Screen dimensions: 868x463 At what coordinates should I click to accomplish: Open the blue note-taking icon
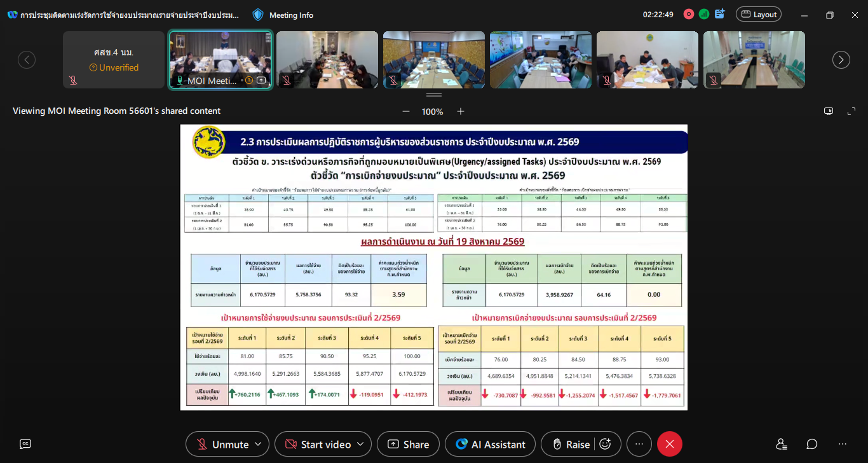click(720, 14)
